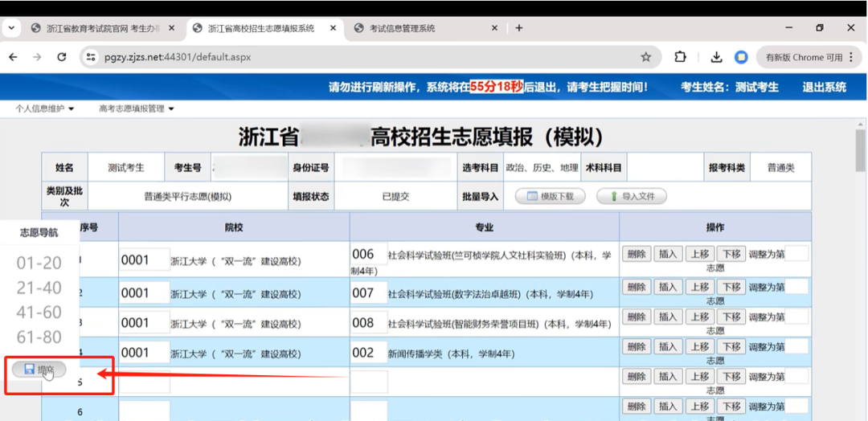This screenshot has height=421, width=868.
Task: Click the 模版下载 button
Action: pos(551,196)
